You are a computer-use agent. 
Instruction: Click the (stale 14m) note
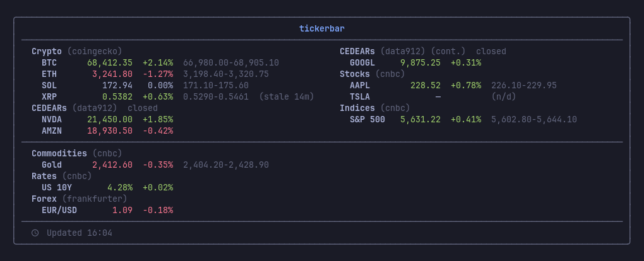tap(287, 97)
